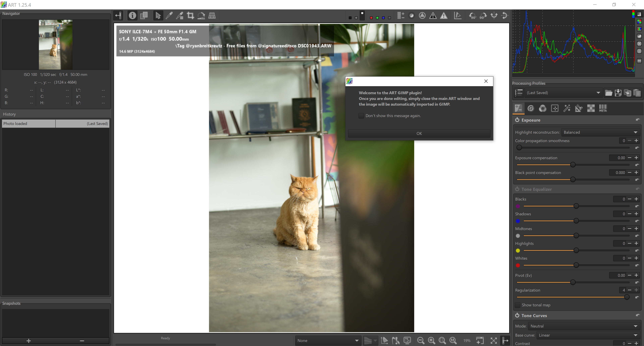Viewport: 644px width, 346px height.
Task: Click the image info icon
Action: point(132,15)
